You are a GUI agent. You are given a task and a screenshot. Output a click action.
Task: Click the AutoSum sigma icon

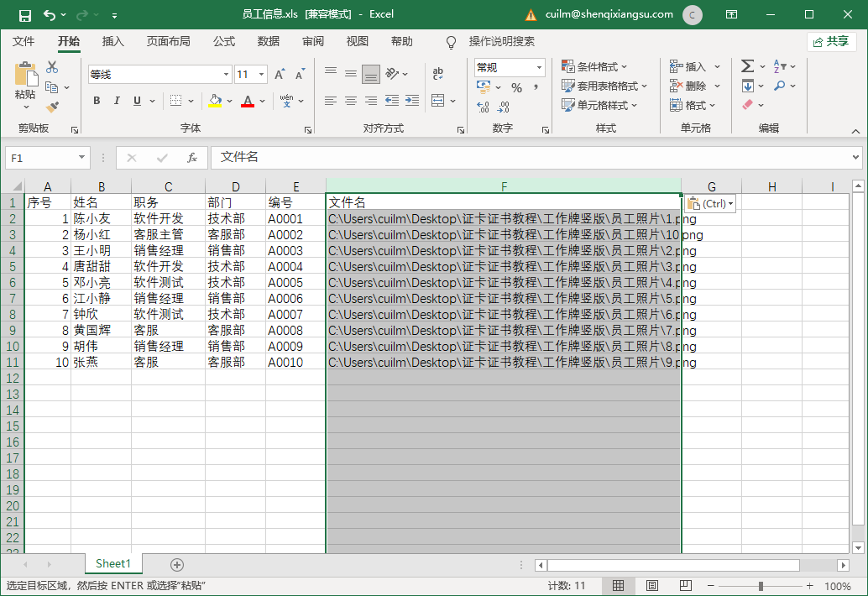[747, 66]
